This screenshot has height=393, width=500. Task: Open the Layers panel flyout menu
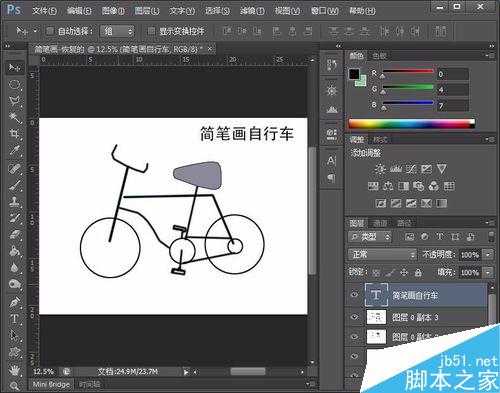coord(490,222)
